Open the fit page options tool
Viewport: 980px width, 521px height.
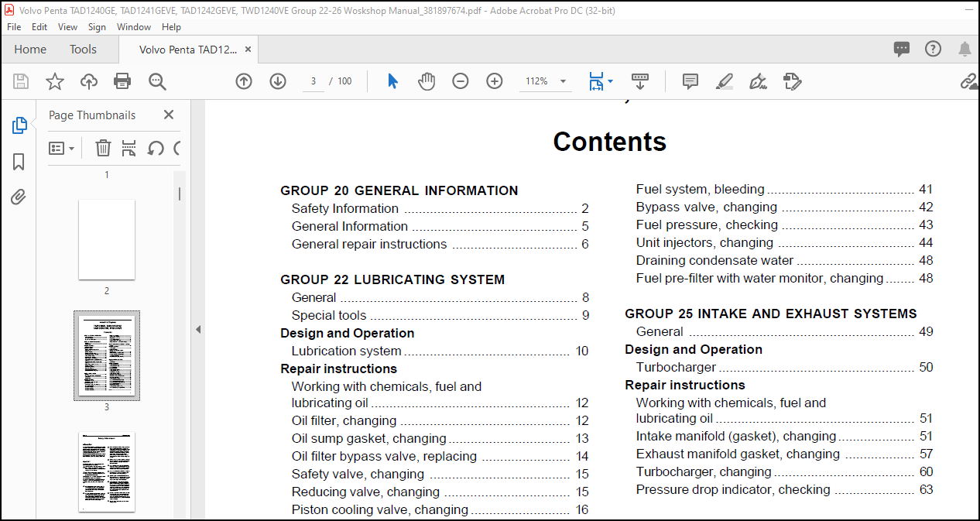(x=600, y=81)
